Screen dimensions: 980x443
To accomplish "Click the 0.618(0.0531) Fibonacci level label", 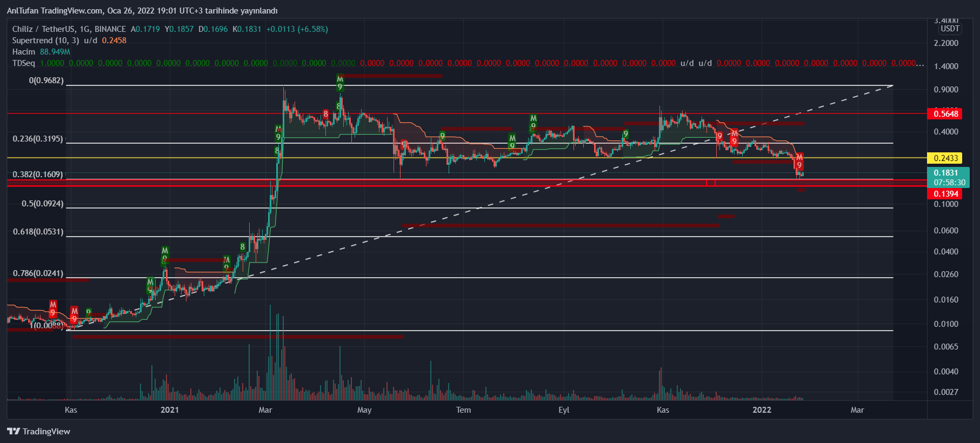I will 38,232.
